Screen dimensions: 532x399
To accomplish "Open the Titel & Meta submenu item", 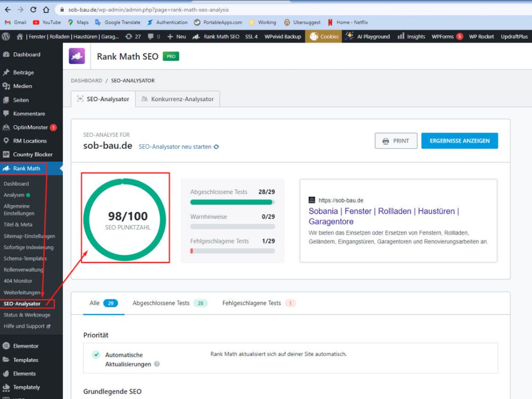I will pos(18,225).
